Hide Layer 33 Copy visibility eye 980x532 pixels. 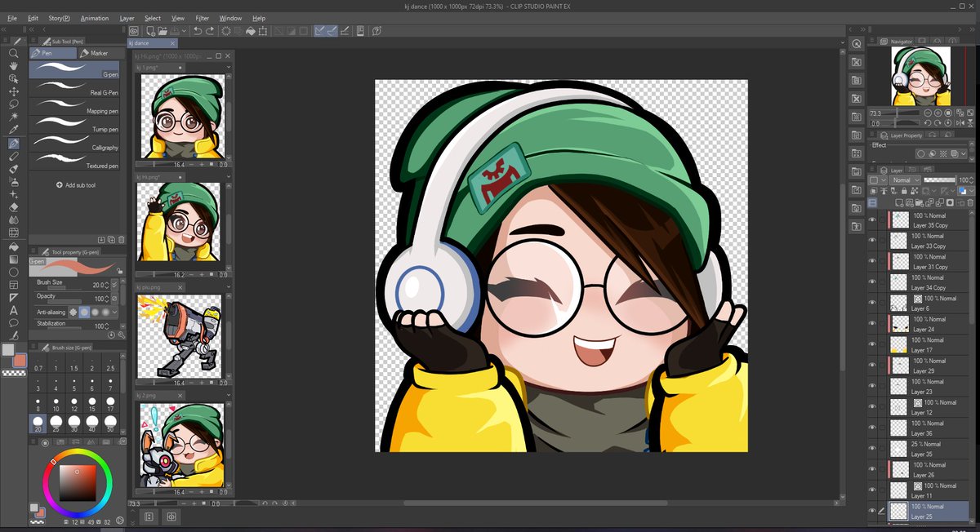(872, 240)
